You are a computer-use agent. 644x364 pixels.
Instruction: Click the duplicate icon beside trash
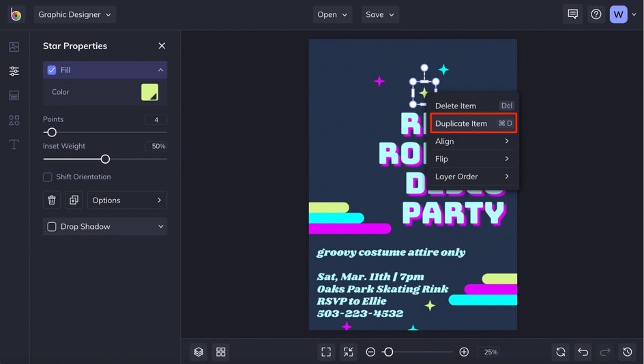(x=74, y=200)
